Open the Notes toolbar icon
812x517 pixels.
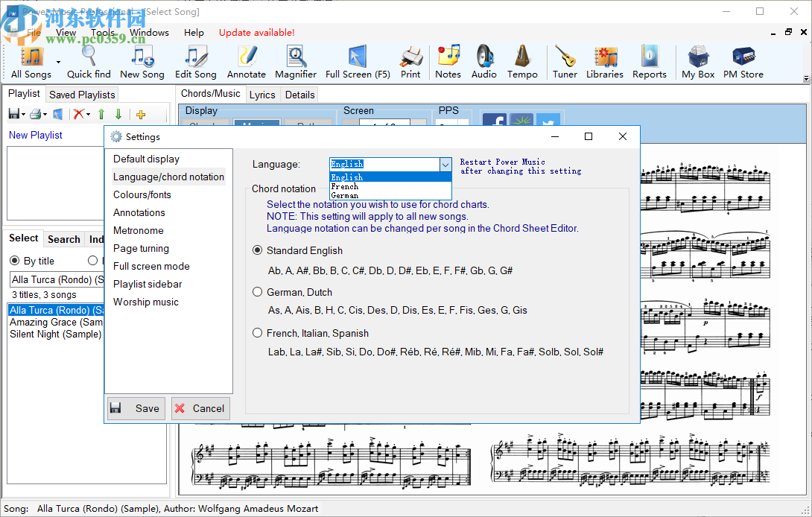(x=448, y=61)
